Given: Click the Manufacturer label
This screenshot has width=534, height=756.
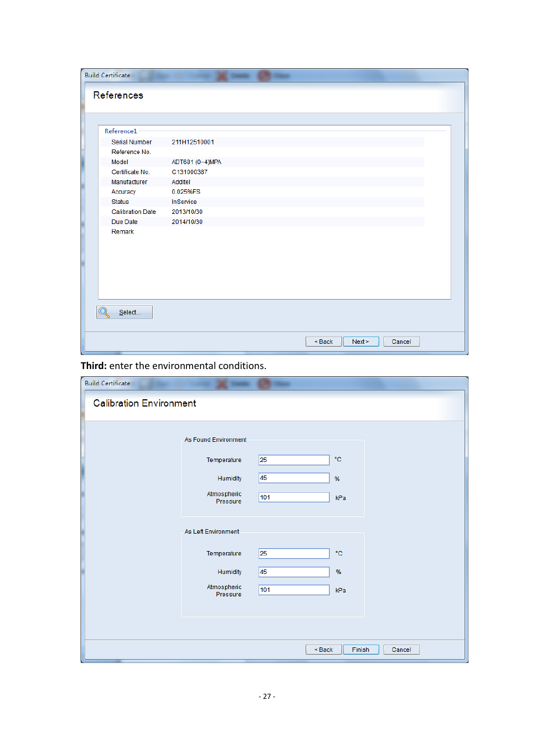Looking at the screenshot, I should pos(129,183).
